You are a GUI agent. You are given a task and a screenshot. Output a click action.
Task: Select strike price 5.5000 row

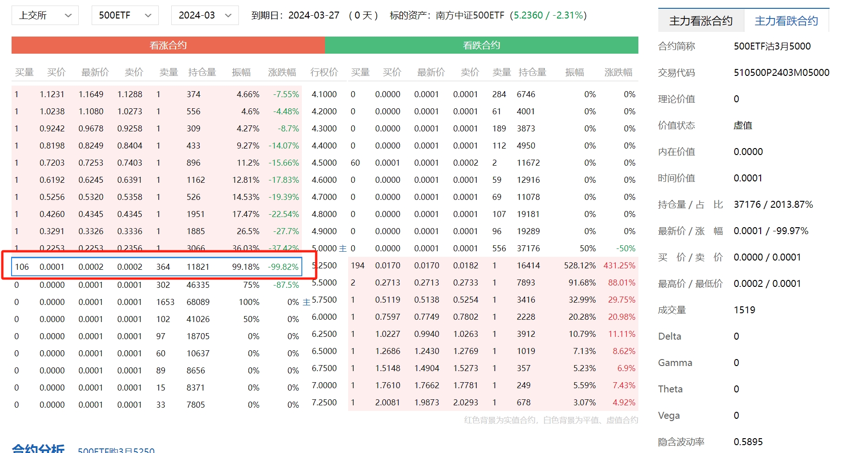(x=324, y=283)
